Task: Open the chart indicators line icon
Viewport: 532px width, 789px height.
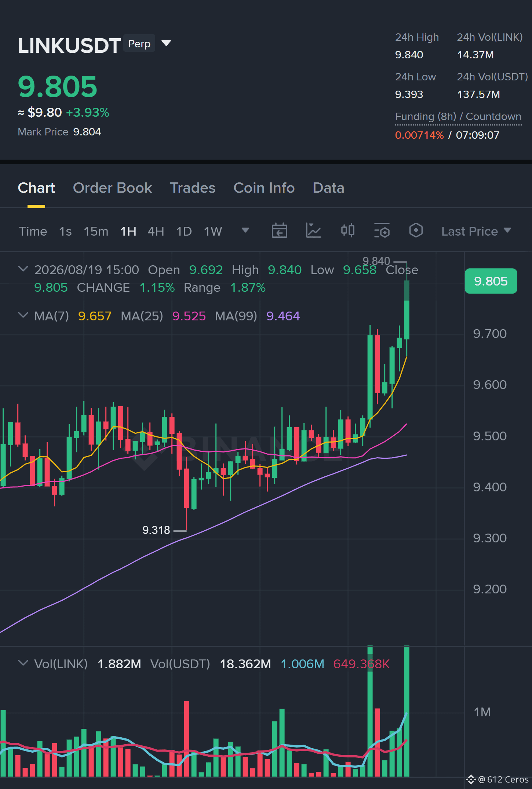Action: pos(313,231)
